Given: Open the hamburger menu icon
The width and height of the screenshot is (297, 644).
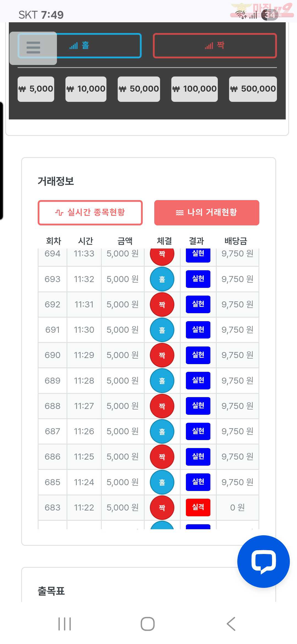Looking at the screenshot, I should point(33,48).
